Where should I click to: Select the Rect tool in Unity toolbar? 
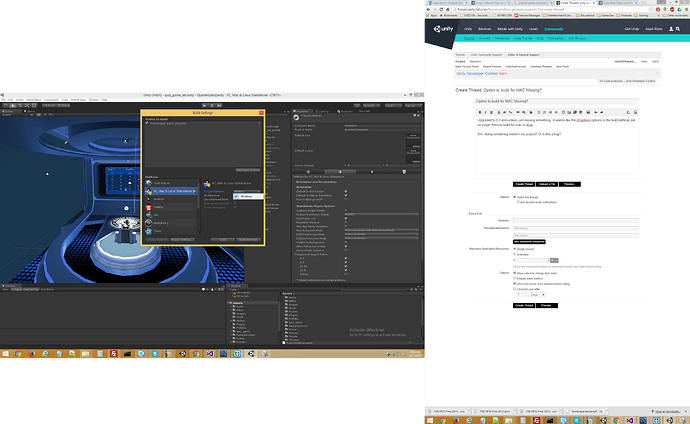click(34, 106)
